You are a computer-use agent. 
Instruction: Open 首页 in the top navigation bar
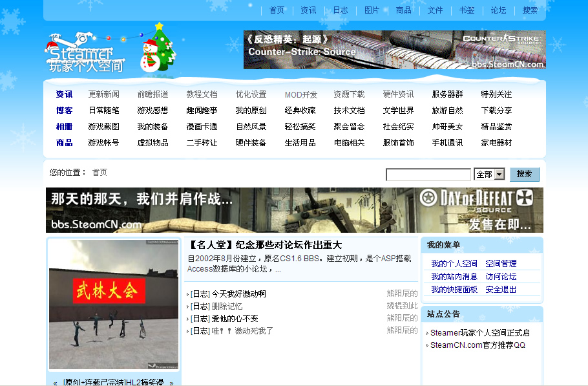(x=277, y=10)
